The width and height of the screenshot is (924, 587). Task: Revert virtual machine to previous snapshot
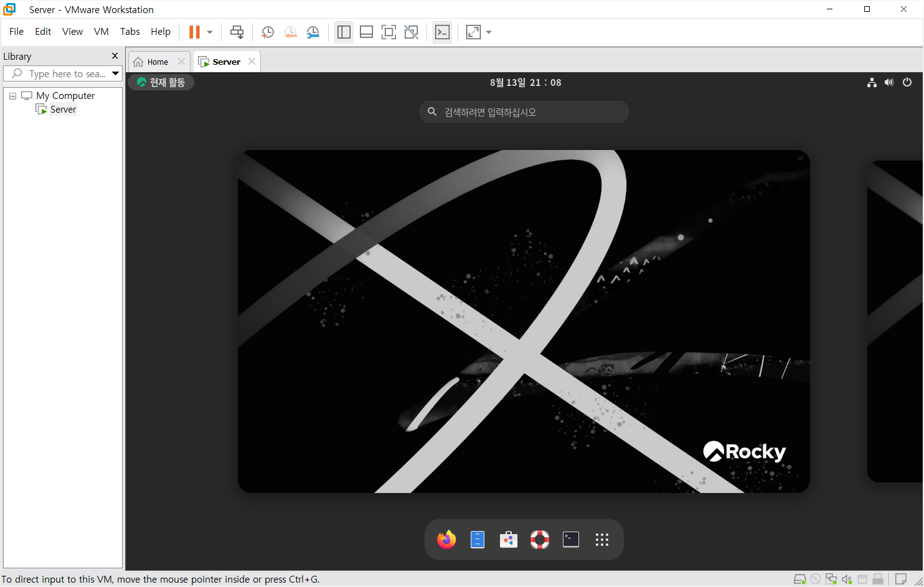(x=290, y=32)
